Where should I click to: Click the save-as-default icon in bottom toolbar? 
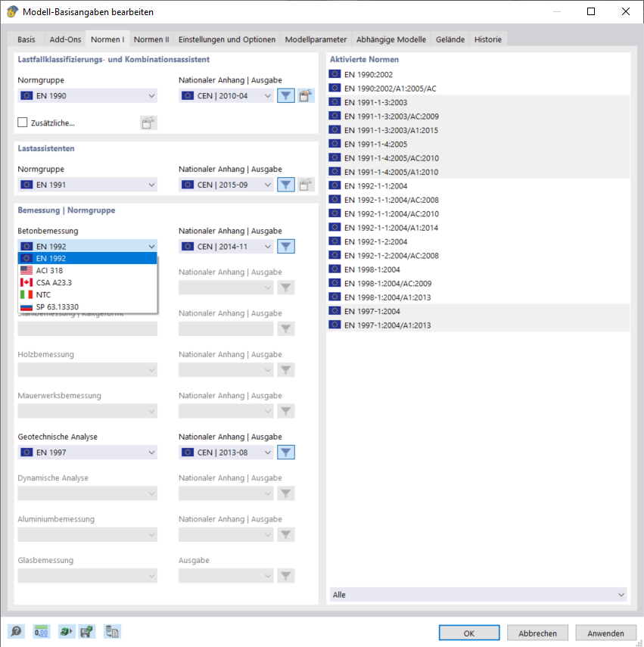click(x=86, y=631)
